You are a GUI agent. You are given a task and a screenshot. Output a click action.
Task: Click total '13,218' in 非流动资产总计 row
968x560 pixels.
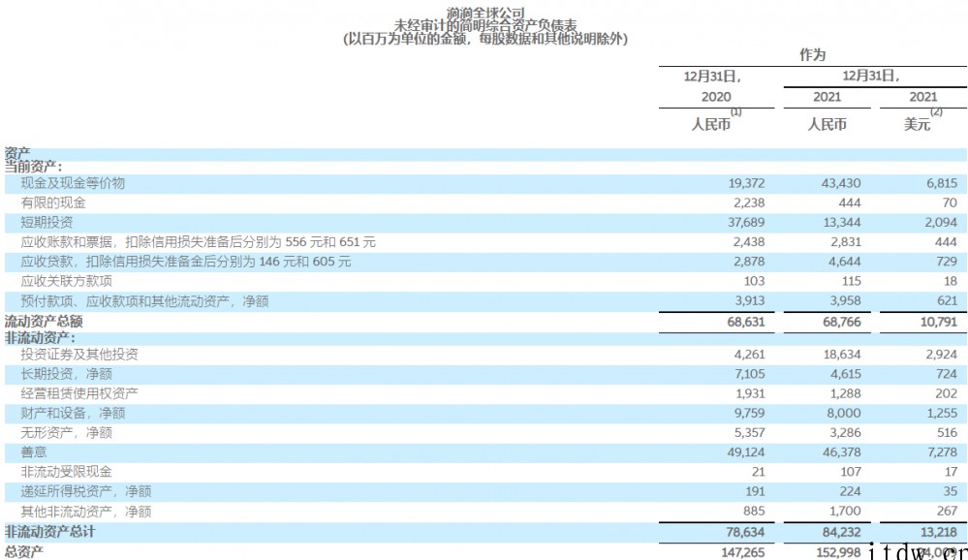click(939, 532)
